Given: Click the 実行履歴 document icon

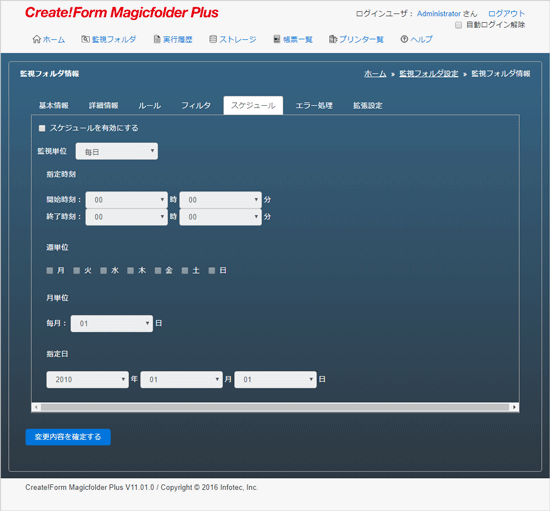Looking at the screenshot, I should point(157,39).
